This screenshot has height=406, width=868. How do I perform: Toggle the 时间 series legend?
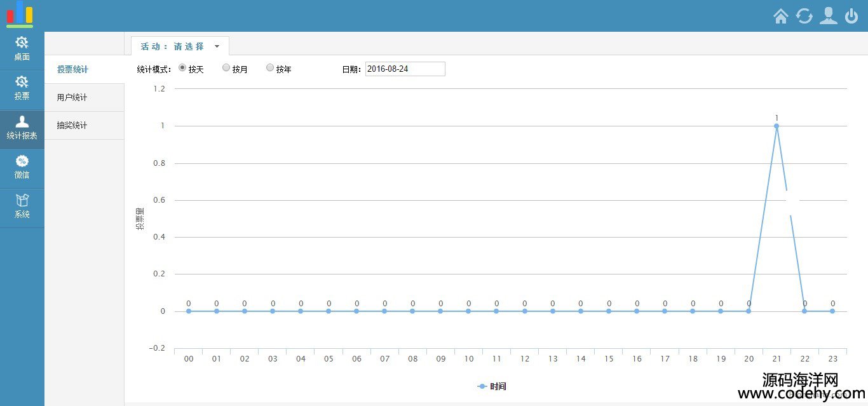(x=492, y=386)
